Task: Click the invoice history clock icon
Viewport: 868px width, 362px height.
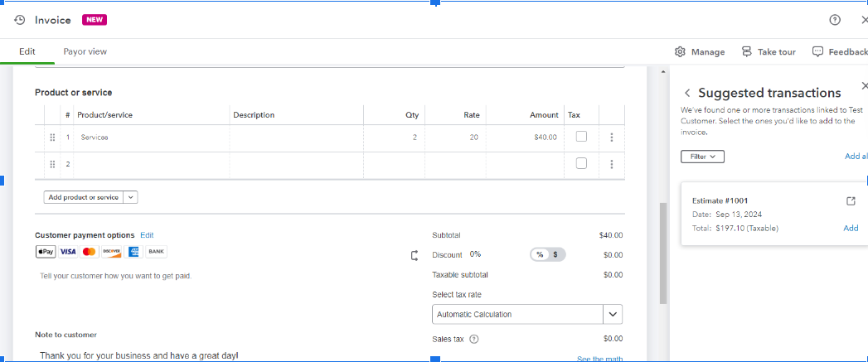Action: 20,20
